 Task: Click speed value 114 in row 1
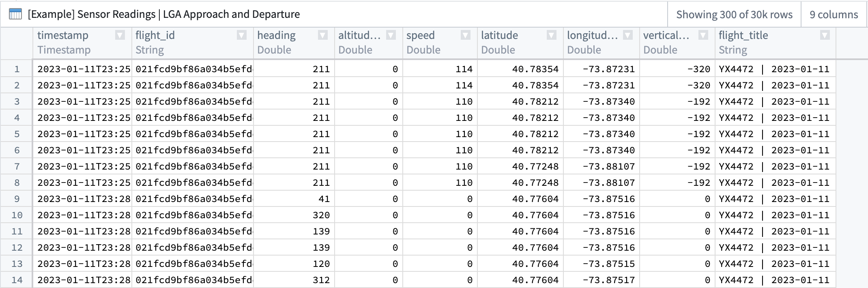464,69
